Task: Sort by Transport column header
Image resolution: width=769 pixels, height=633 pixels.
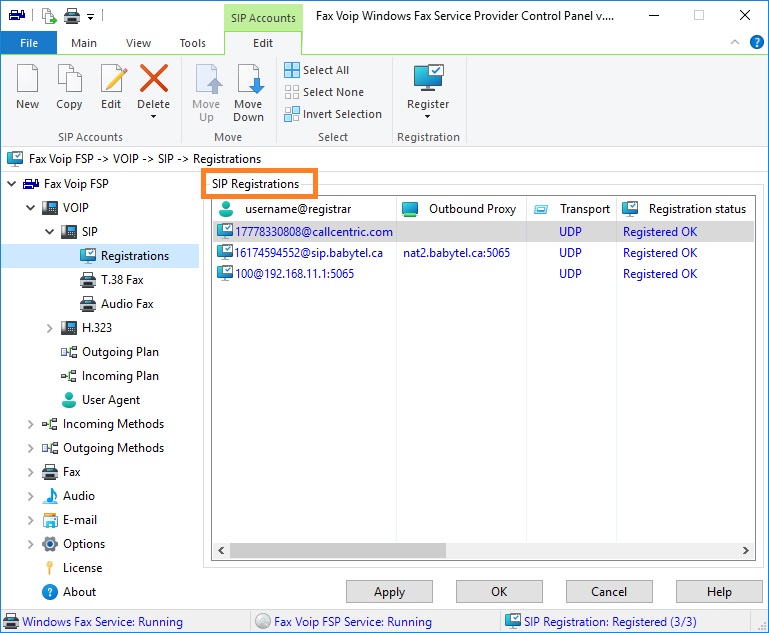Action: coord(571,209)
